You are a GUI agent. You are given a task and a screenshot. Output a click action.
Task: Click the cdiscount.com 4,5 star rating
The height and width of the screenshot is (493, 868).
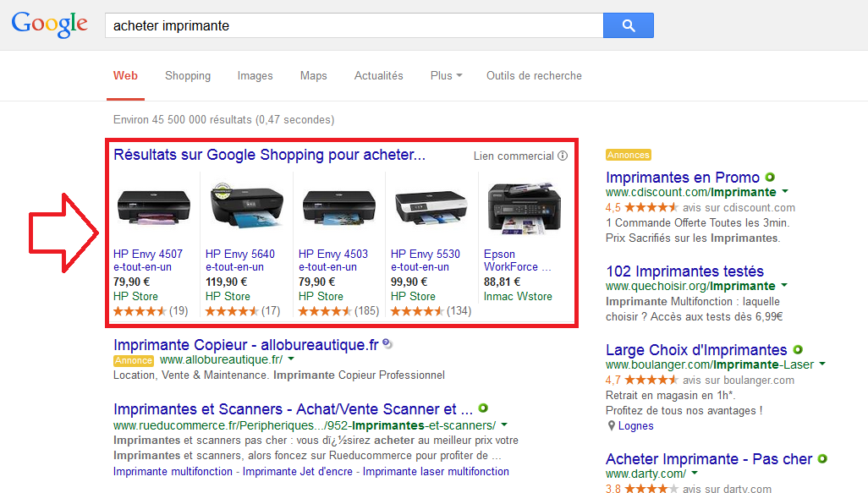[x=651, y=207]
